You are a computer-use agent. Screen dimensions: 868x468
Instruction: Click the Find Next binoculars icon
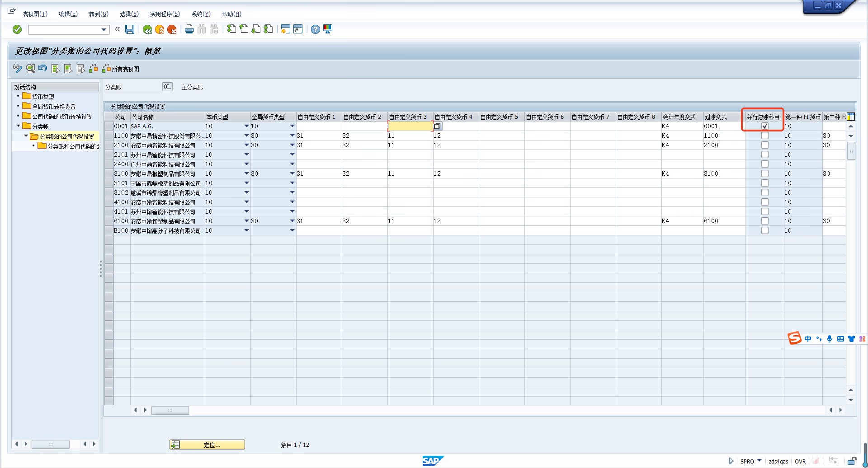point(214,29)
